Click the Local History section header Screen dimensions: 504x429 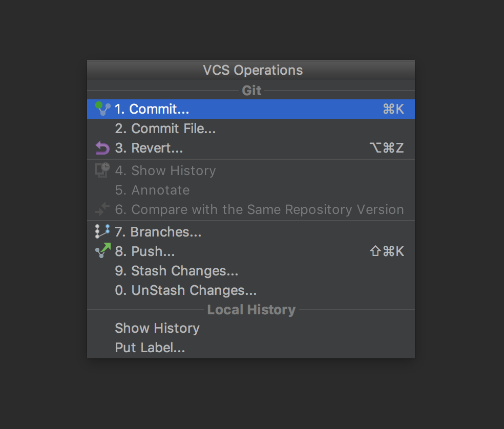[x=251, y=309]
